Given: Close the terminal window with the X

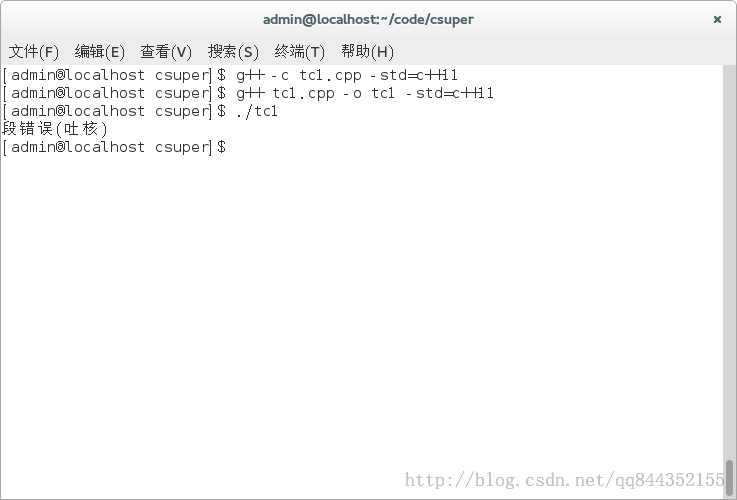Looking at the screenshot, I should tap(717, 19).
